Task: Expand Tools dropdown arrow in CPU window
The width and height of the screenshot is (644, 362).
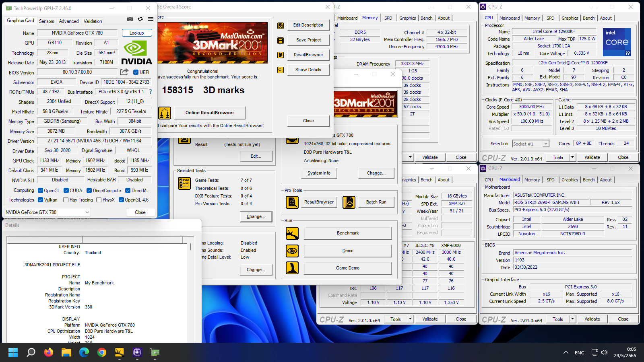Action: click(x=572, y=157)
